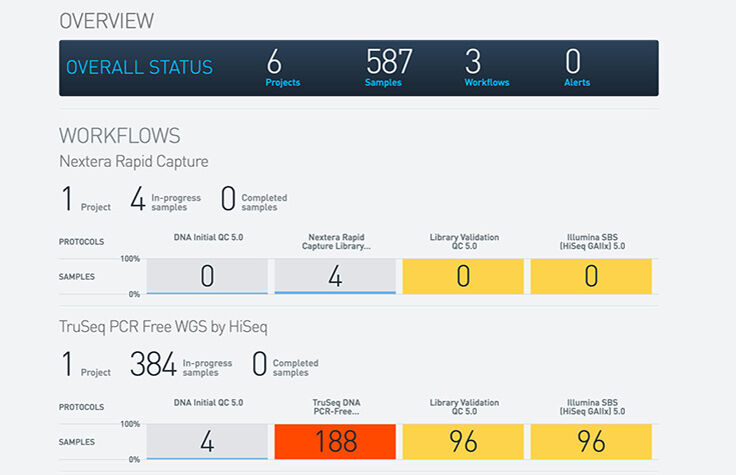
Task: Click the 6 Projects count in overview
Action: click(283, 68)
